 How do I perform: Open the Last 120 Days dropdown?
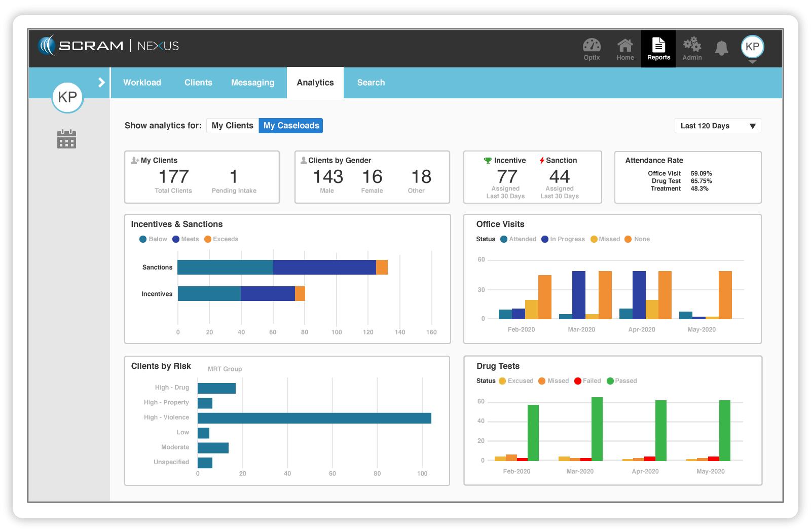click(x=718, y=126)
